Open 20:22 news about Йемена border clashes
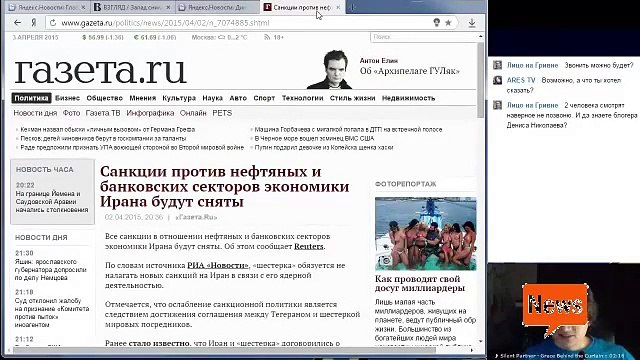This screenshot has height=360, width=640. point(52,202)
